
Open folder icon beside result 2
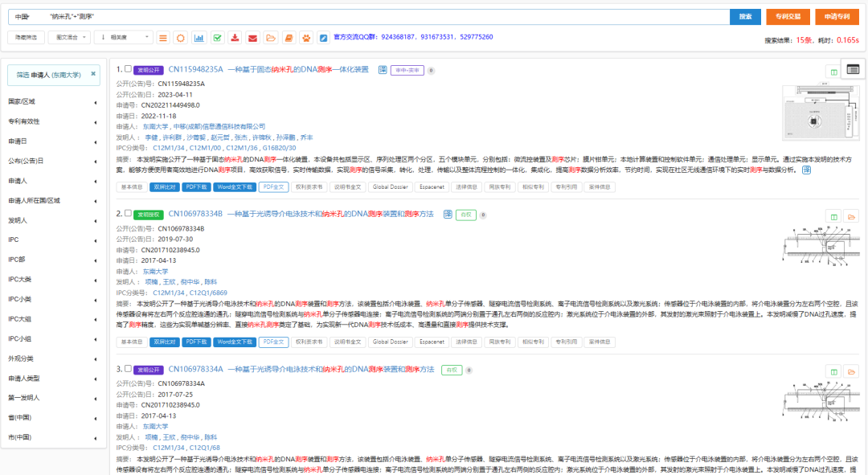851,216
